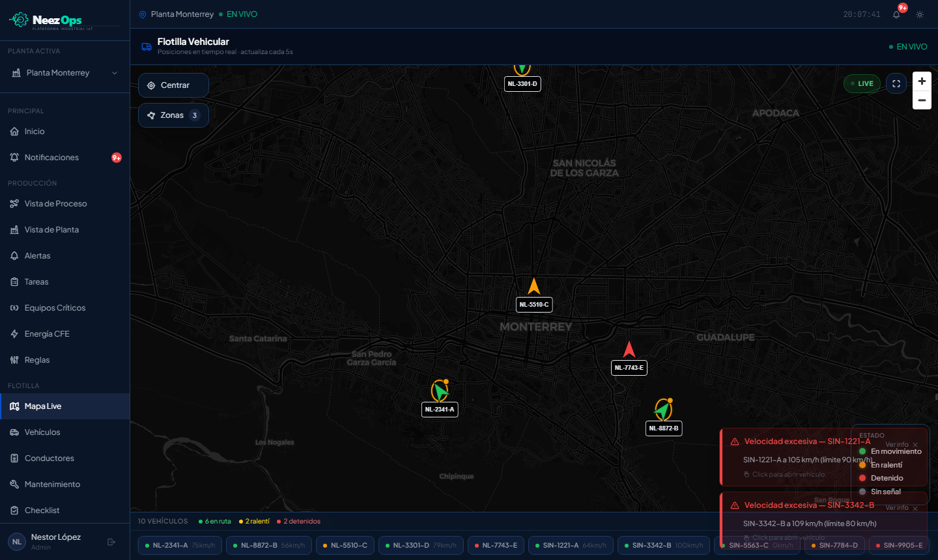The image size is (938, 560).
Task: Click Ver info on SIN-3342-B alert
Action: [897, 508]
